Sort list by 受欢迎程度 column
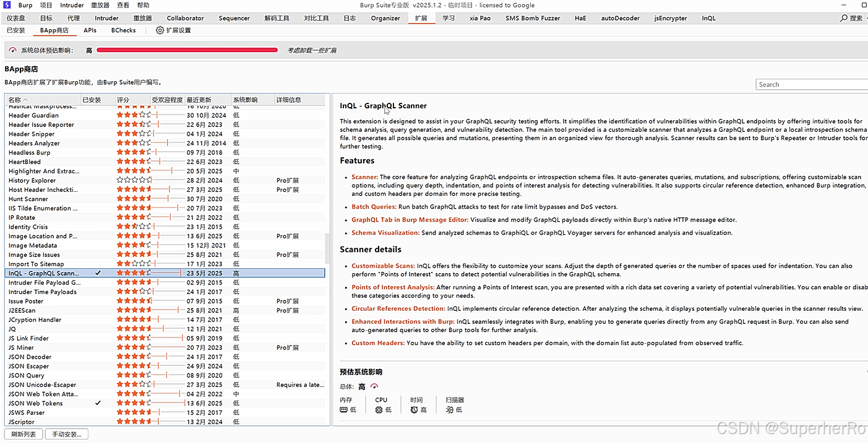868x444 pixels. pyautogui.click(x=168, y=100)
